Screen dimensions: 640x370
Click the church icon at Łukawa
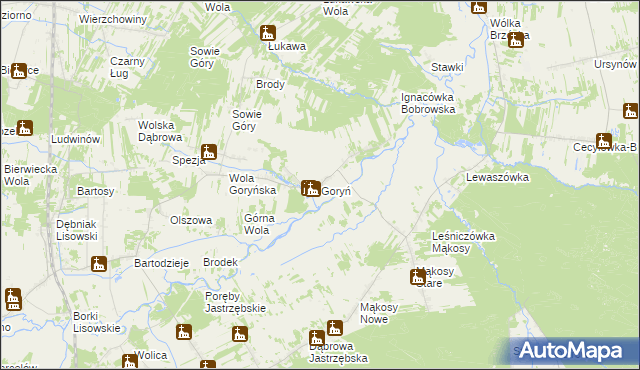[268, 33]
